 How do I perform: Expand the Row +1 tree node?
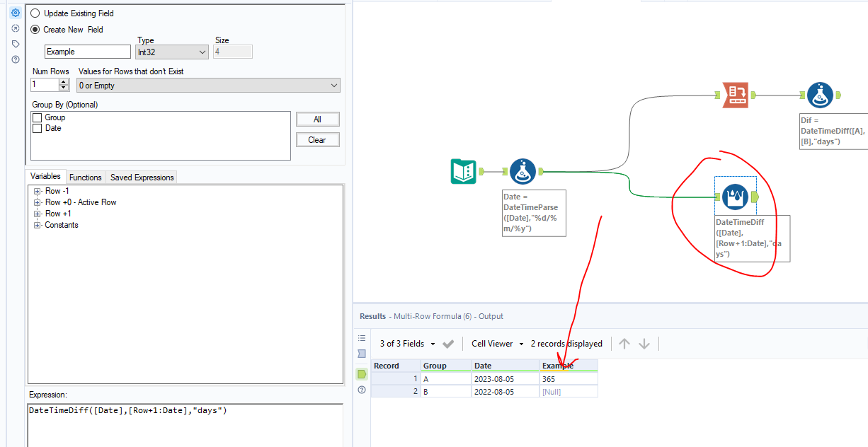37,214
